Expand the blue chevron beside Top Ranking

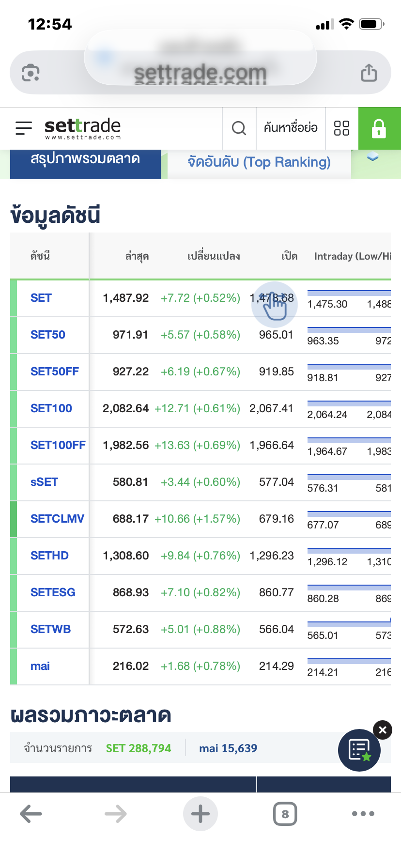click(x=372, y=157)
